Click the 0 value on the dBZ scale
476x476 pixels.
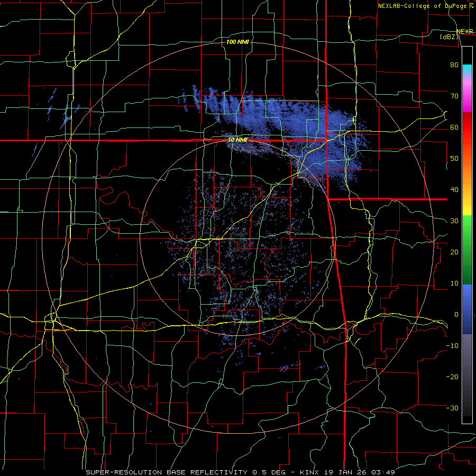[x=456, y=315]
